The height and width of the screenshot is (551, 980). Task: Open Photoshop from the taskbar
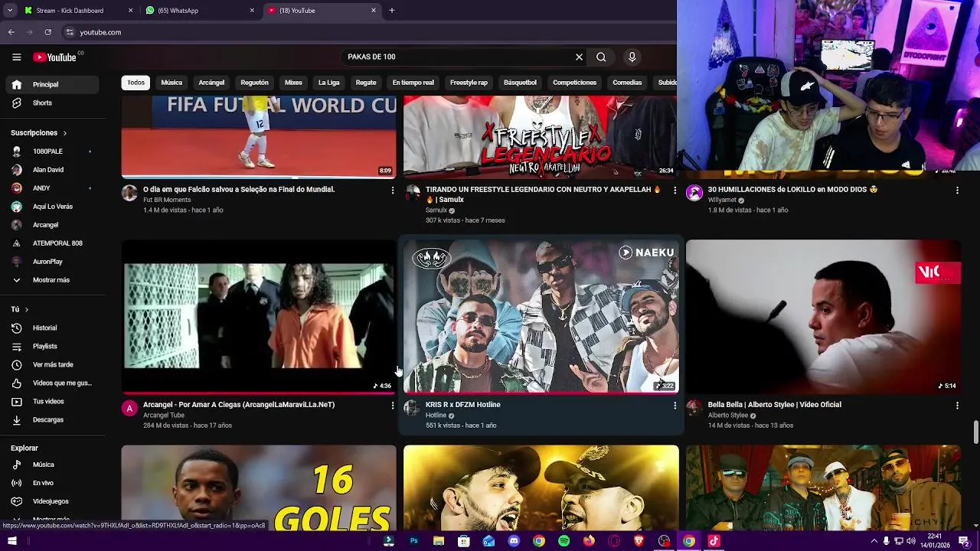tap(413, 541)
